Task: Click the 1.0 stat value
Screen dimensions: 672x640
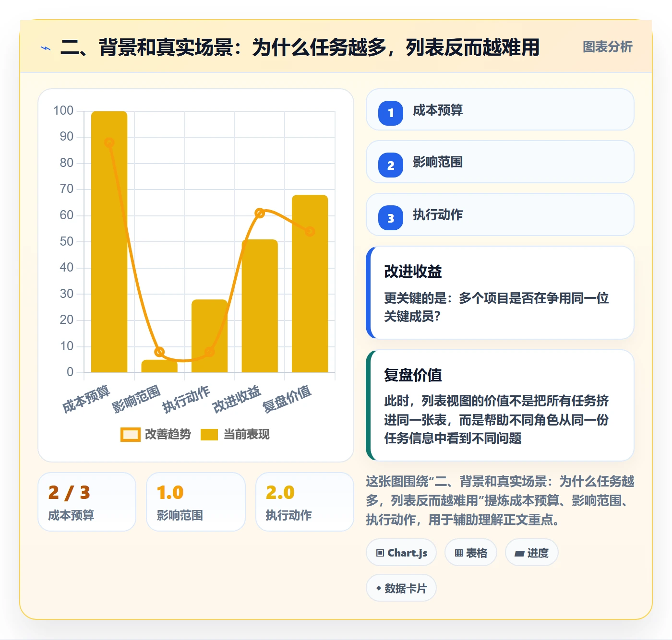Action: pyautogui.click(x=170, y=493)
